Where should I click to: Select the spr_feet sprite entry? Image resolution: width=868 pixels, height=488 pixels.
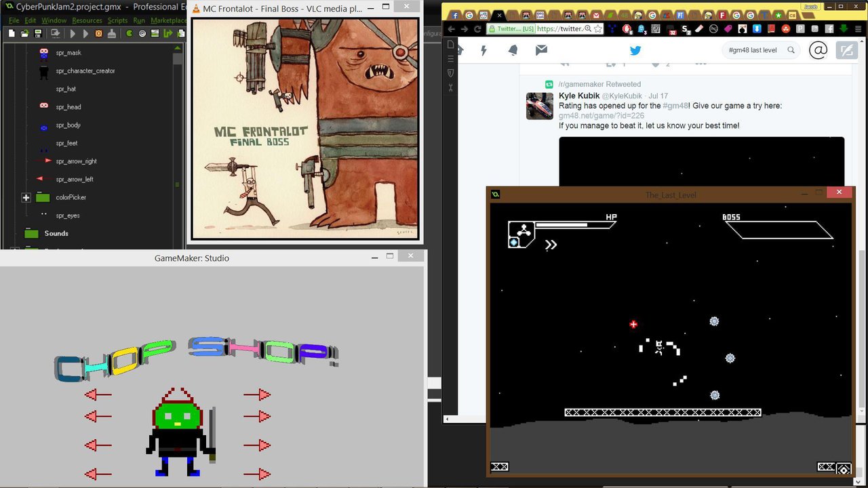[x=66, y=143]
